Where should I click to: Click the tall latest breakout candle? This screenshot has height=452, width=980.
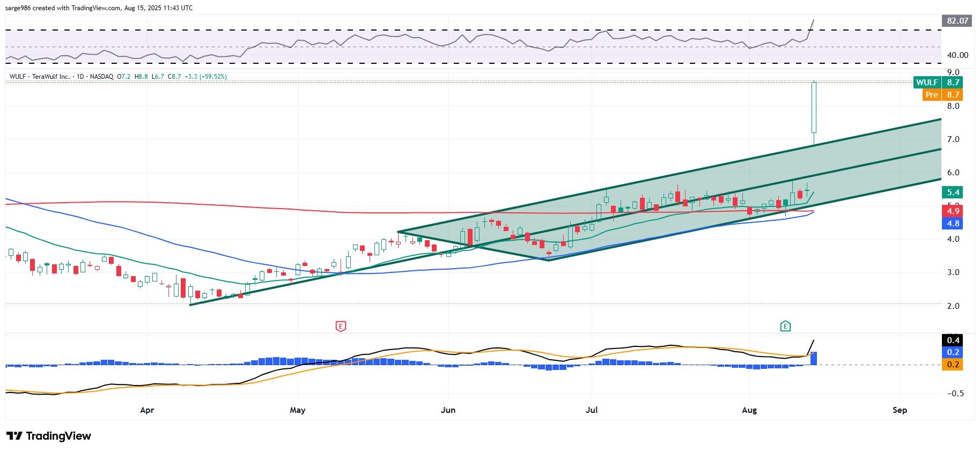(814, 107)
